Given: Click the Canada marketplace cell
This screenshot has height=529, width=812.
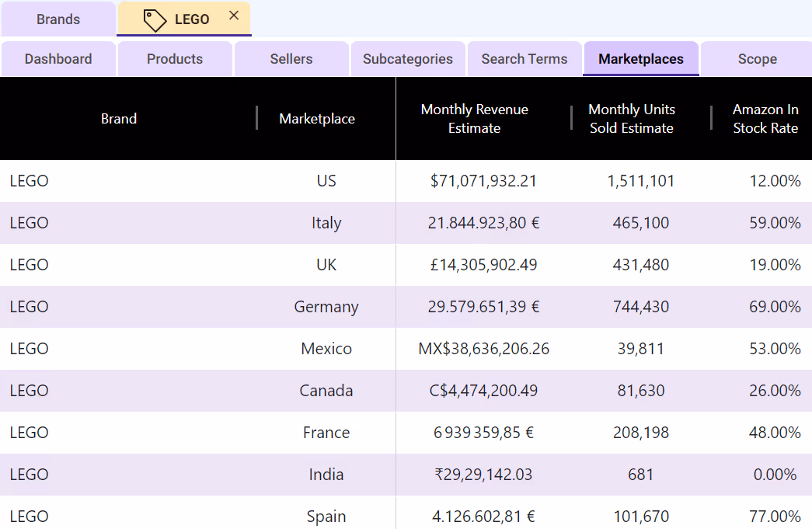Looking at the screenshot, I should 326,390.
